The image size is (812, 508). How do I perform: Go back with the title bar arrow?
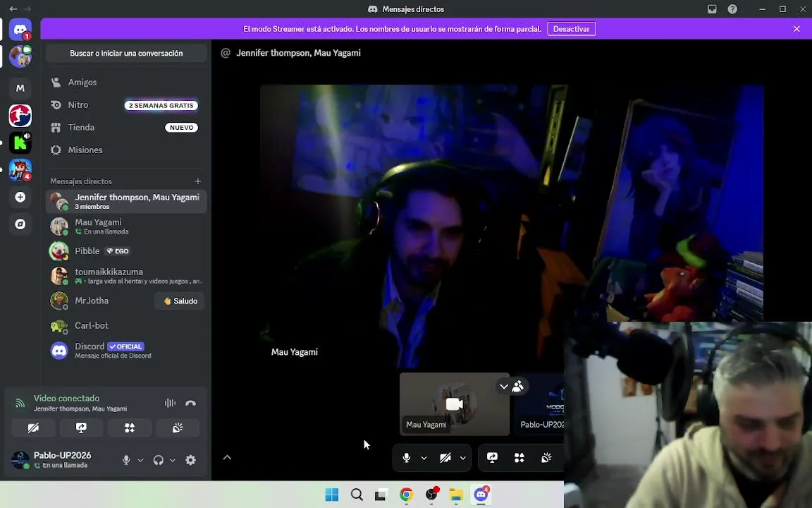coord(13,8)
